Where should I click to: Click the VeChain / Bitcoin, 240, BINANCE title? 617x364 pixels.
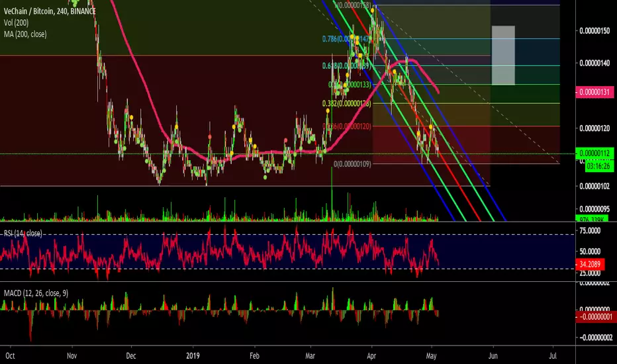pos(50,11)
